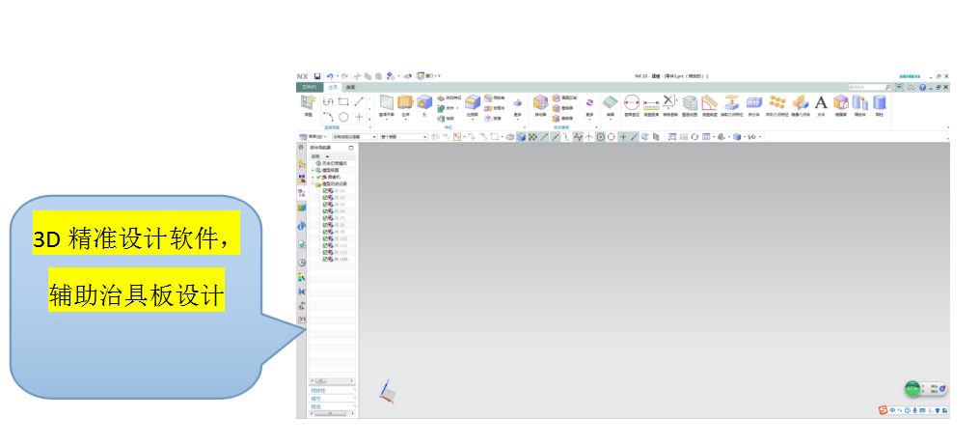
Task: Toggle checkbox of first model history feature
Action: coord(325,190)
